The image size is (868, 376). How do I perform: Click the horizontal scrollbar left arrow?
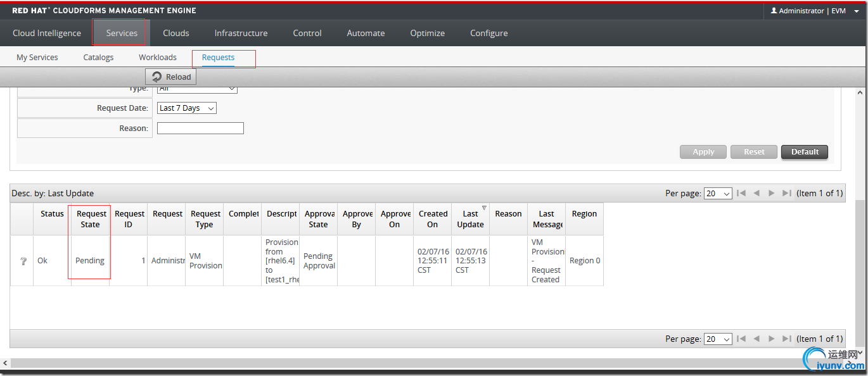point(5,363)
